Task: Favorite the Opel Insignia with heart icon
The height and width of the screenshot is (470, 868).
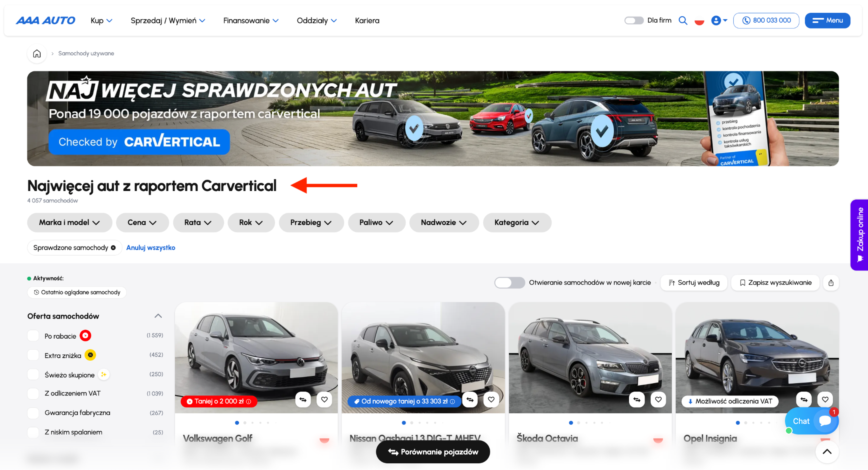Action: (825, 399)
